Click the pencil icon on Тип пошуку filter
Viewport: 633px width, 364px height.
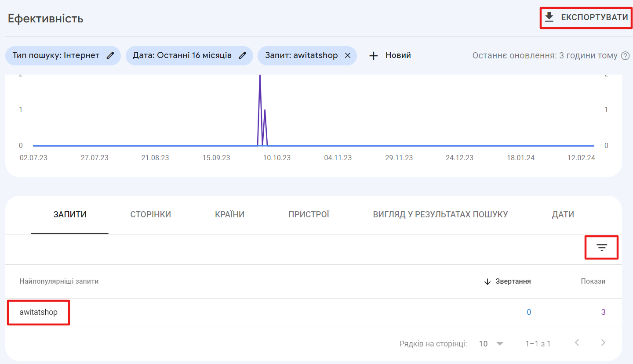coord(111,55)
